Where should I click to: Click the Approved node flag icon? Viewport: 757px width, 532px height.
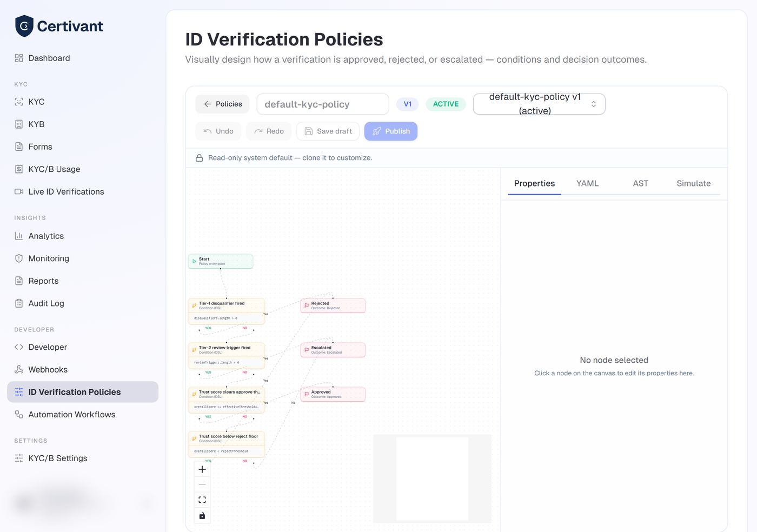tap(307, 394)
